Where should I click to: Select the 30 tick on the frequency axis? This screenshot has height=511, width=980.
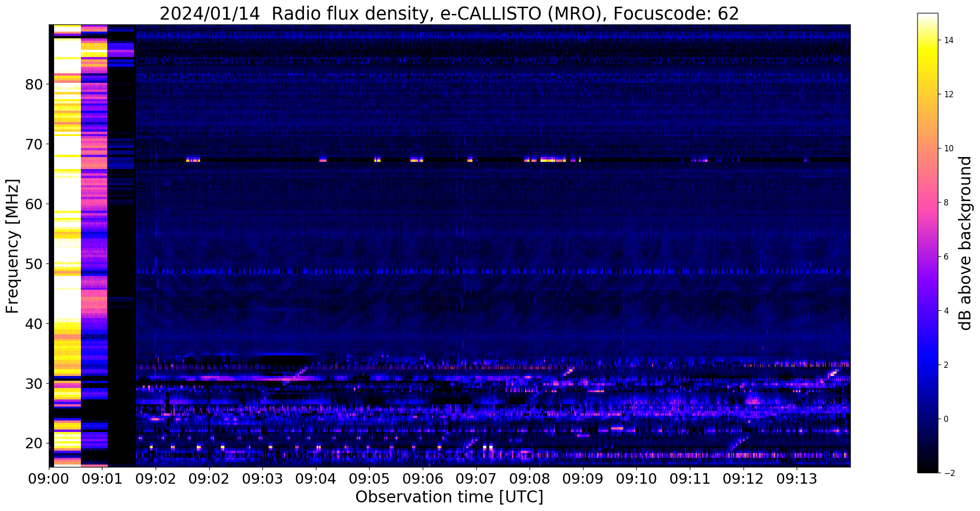point(34,384)
